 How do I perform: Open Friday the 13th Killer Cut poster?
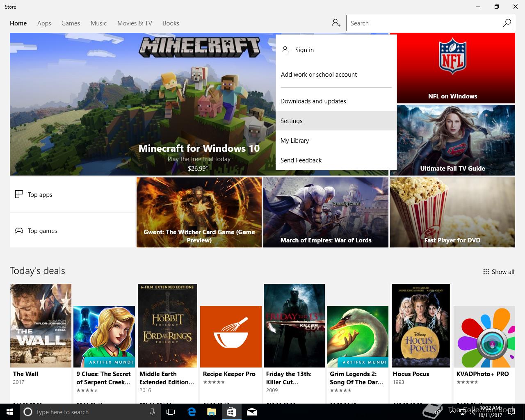(294, 326)
